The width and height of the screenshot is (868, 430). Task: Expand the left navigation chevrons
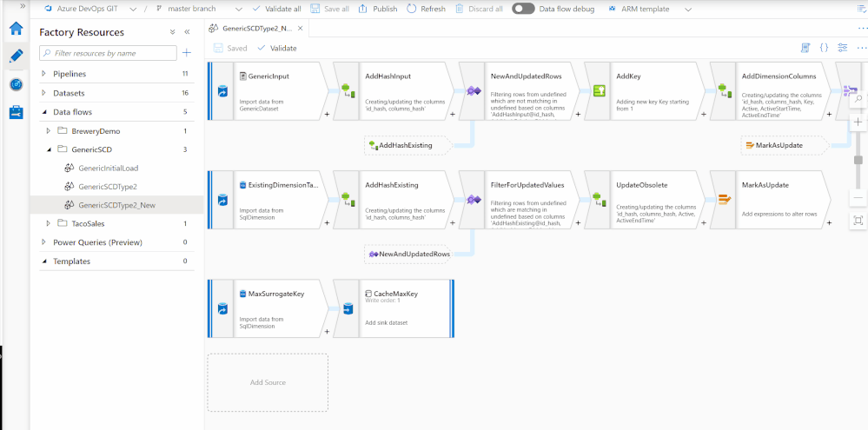23,5
